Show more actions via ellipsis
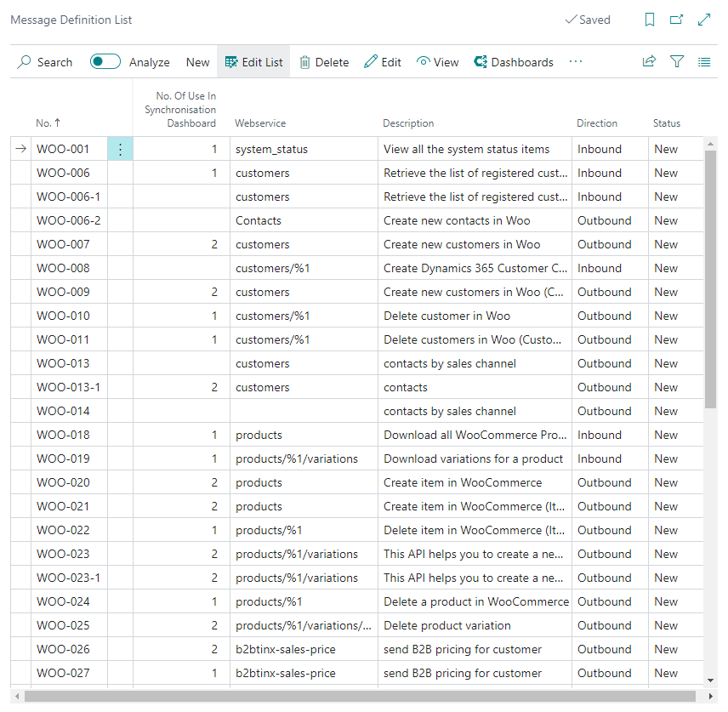This screenshot has width=728, height=712. coord(576,62)
